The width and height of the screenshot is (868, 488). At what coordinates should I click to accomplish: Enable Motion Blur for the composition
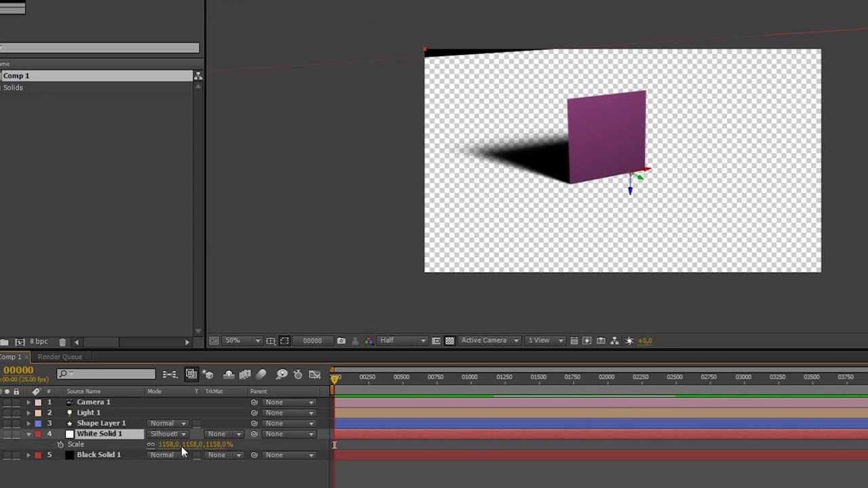click(261, 374)
